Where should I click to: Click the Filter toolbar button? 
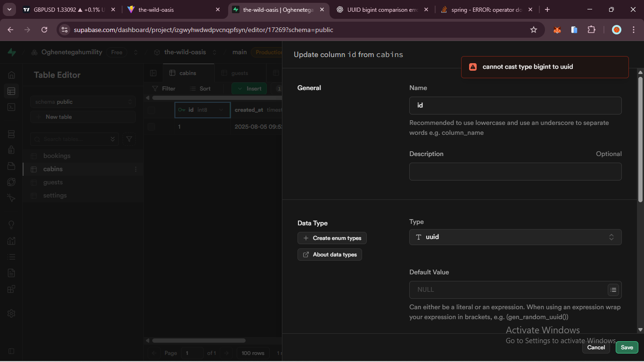(x=164, y=89)
